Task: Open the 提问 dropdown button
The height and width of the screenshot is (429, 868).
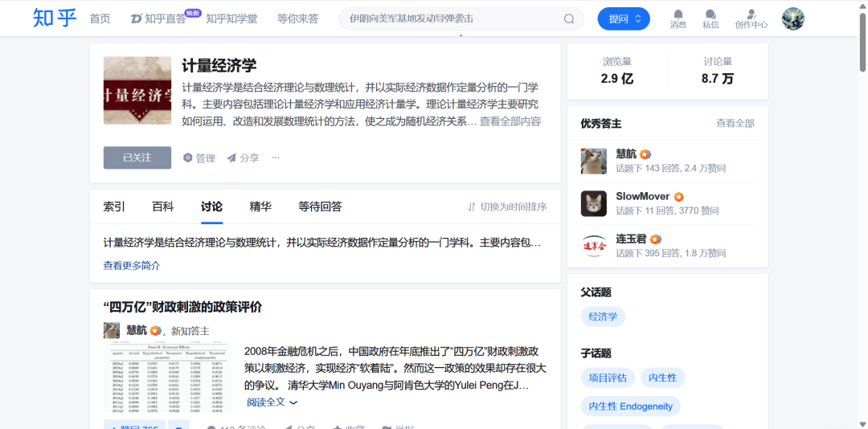Action: (x=624, y=18)
